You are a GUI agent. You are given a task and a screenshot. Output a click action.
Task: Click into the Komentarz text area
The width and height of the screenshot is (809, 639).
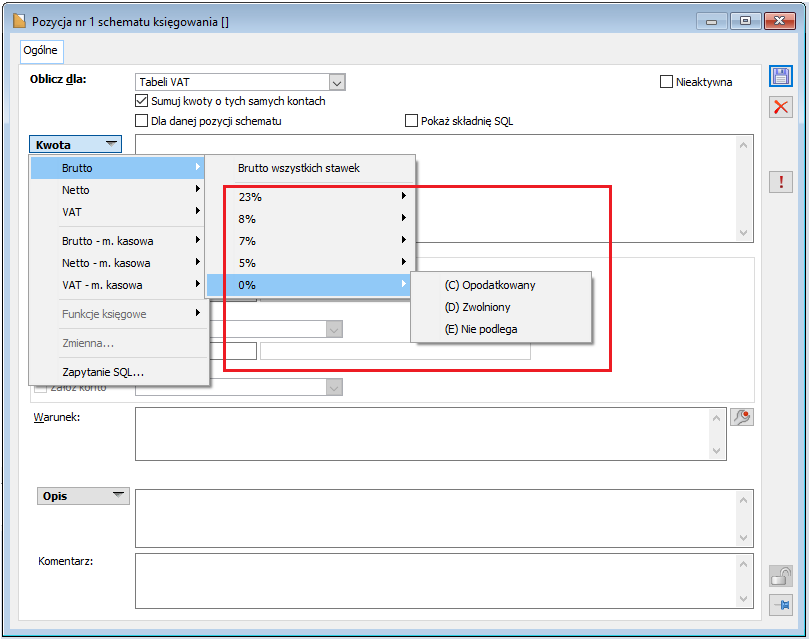[x=434, y=581]
